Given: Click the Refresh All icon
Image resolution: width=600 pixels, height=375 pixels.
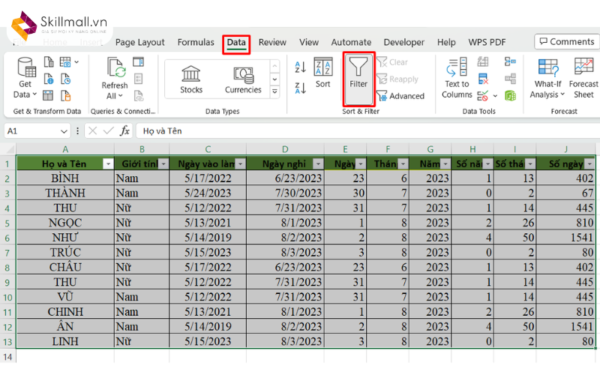Looking at the screenshot, I should (115, 78).
